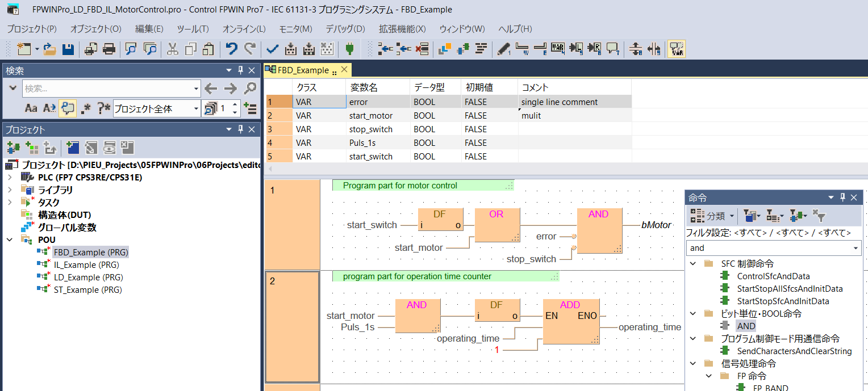Open the オンライン(L) menu
Screen dimensions: 868x391
click(x=244, y=29)
